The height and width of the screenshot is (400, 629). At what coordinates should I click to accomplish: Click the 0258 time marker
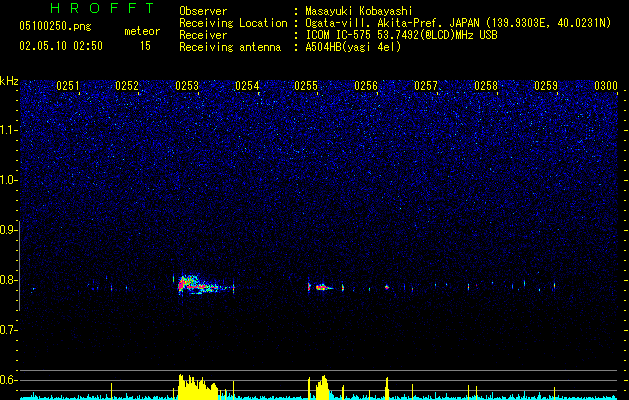[486, 86]
